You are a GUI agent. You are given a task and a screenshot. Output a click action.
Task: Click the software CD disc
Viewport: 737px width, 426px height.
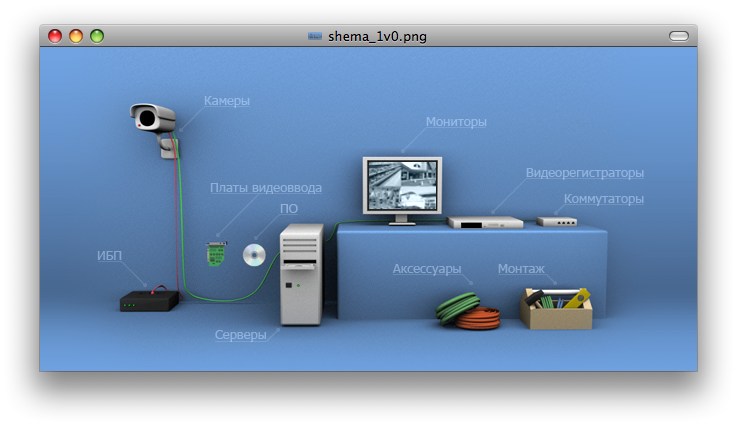(254, 255)
